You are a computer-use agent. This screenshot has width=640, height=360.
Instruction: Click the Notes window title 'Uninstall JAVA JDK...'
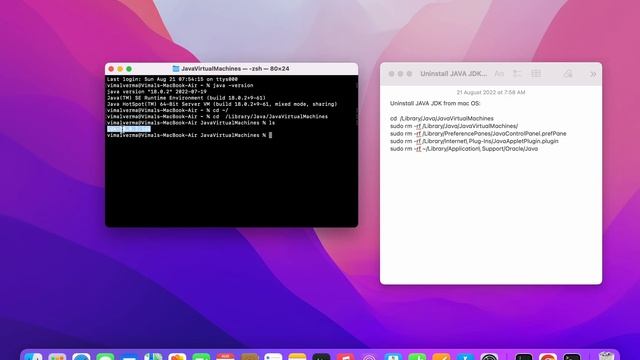coord(453,74)
